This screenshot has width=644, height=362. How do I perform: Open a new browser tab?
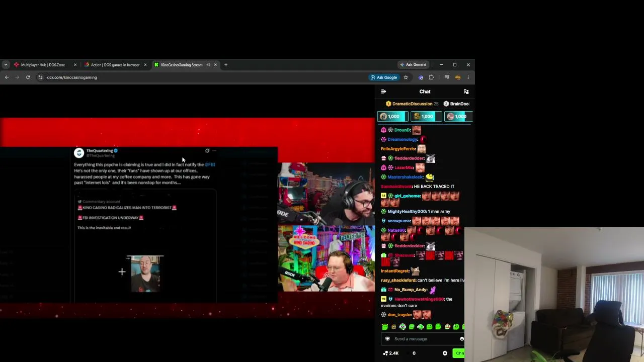coord(226,65)
